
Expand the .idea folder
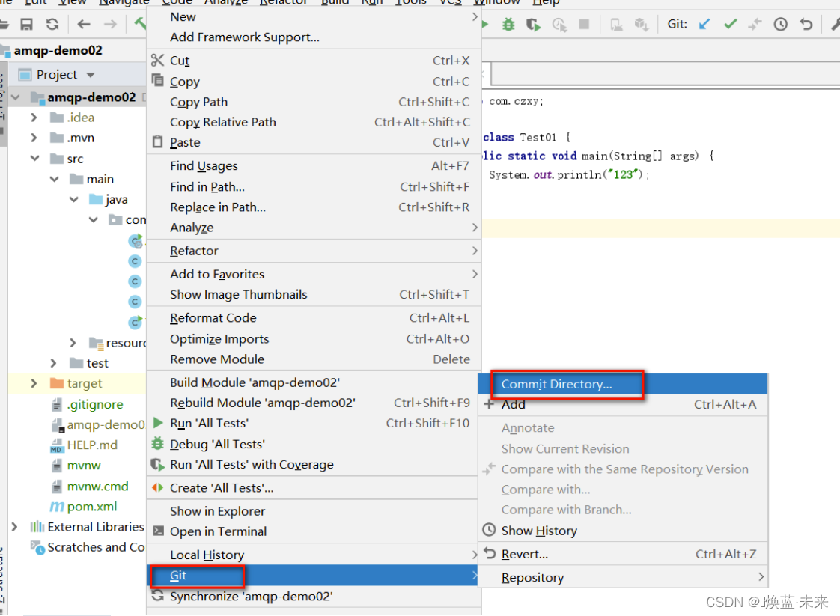(x=34, y=118)
